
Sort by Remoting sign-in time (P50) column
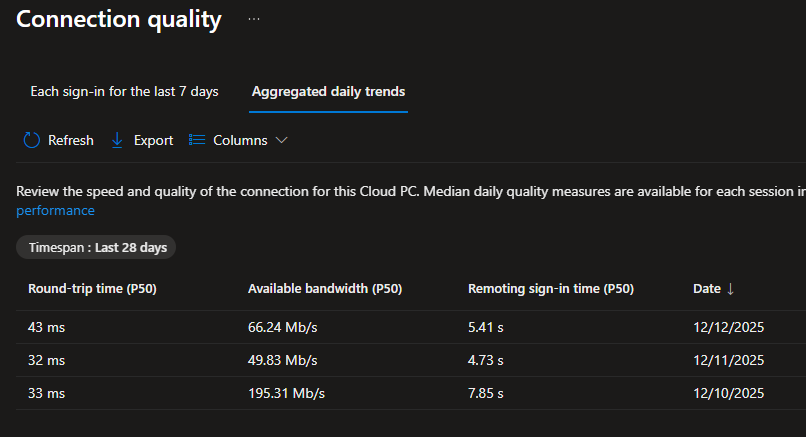click(x=550, y=289)
